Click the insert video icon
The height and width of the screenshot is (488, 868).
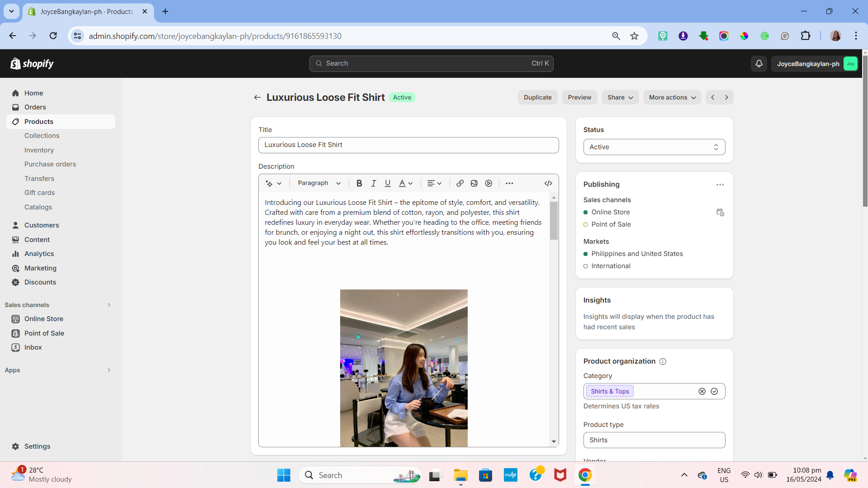point(489,183)
